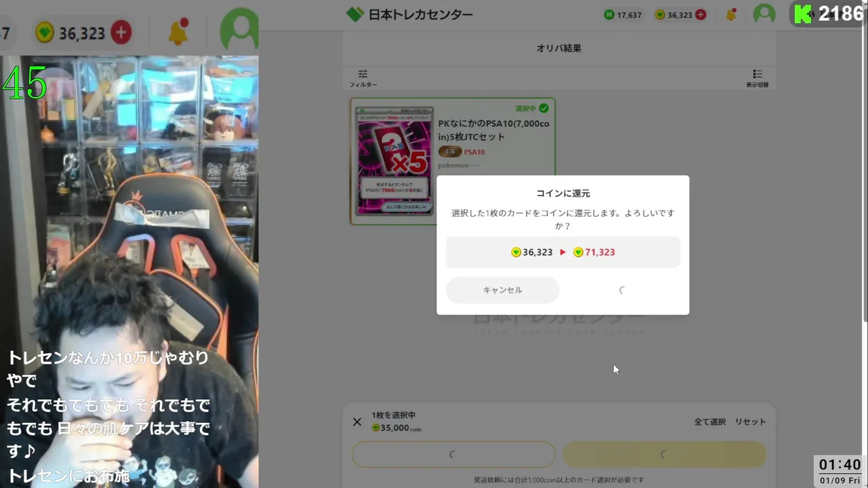Click the キャンセル button in the dialog
The width and height of the screenshot is (868, 488).
(x=502, y=290)
